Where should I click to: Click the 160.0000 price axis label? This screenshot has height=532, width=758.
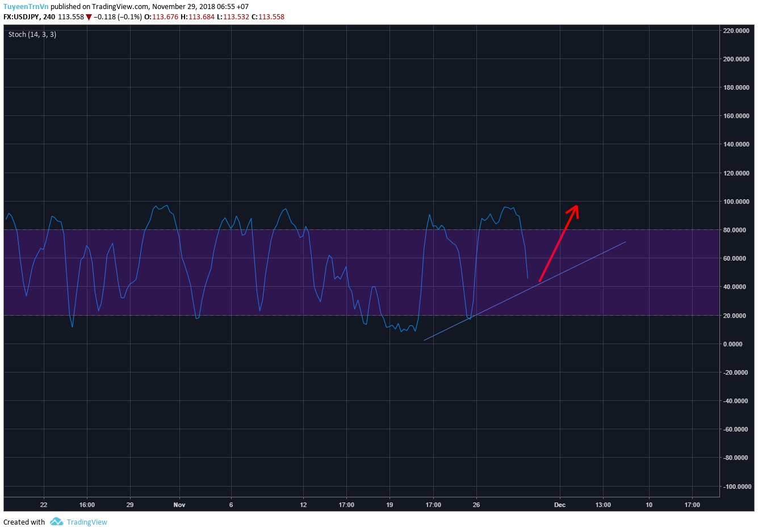coord(736,116)
